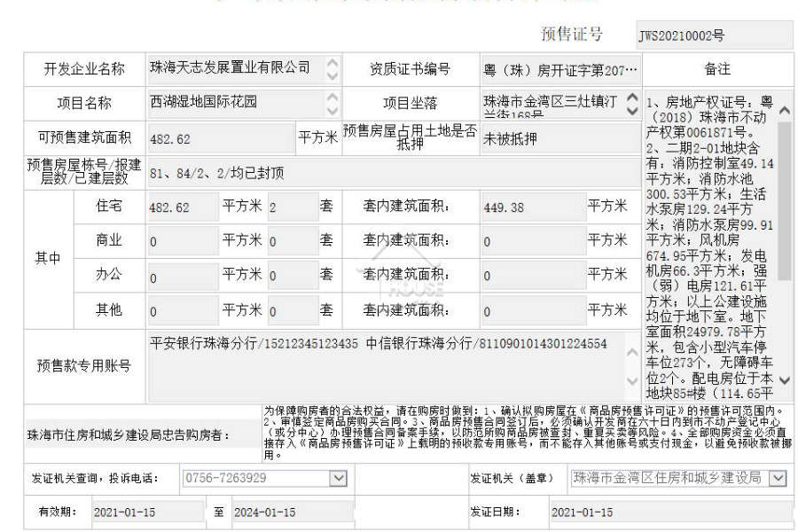Click the 开发企业名称 label

coord(84,69)
